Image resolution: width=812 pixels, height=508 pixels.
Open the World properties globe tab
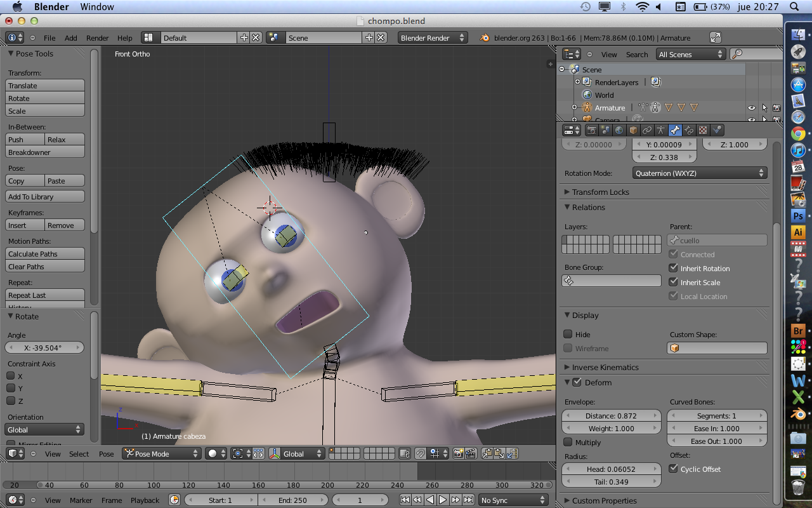[x=619, y=130]
